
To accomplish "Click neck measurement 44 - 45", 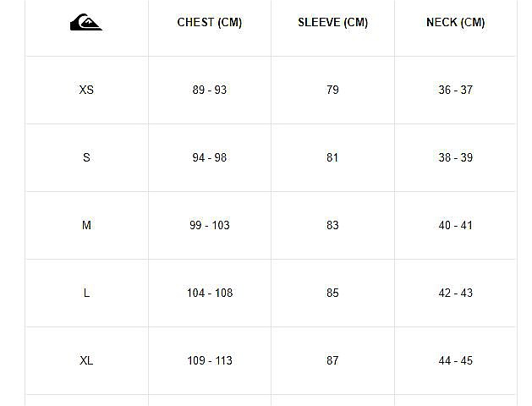I will [x=455, y=360].
